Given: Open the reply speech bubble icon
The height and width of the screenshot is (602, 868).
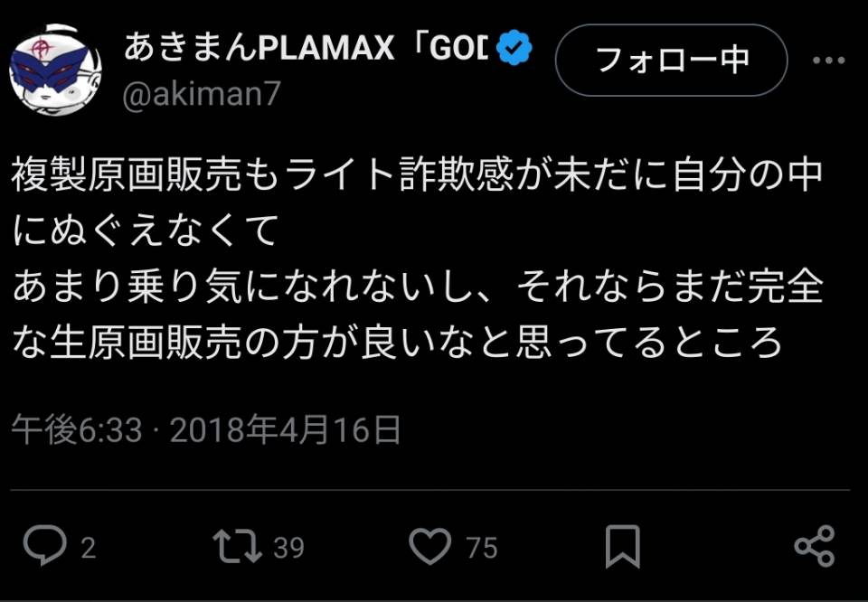Looking at the screenshot, I should 45,546.
